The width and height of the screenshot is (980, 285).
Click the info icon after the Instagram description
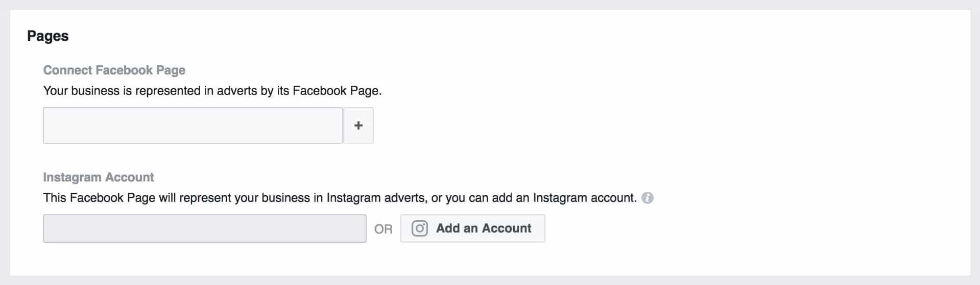pos(648,198)
